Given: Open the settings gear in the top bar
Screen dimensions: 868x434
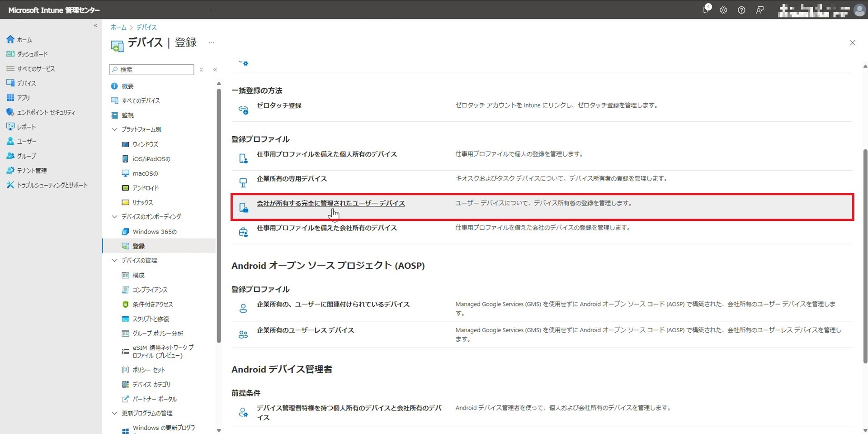Looking at the screenshot, I should [x=724, y=10].
